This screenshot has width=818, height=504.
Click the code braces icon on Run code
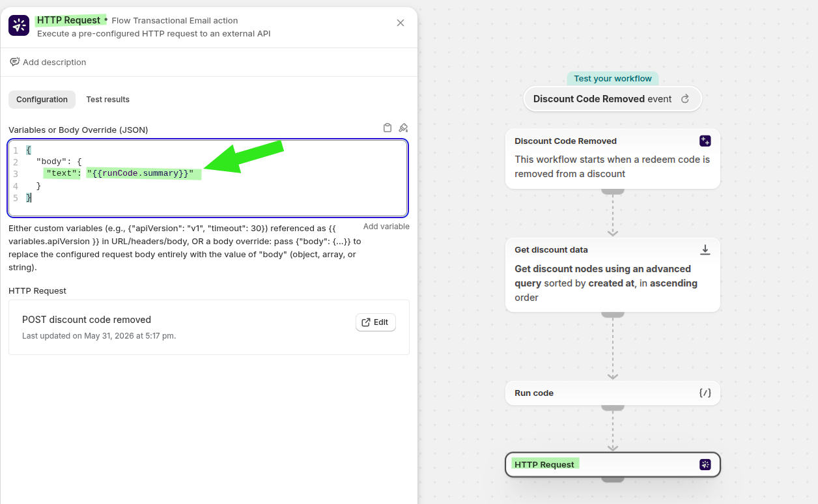705,393
